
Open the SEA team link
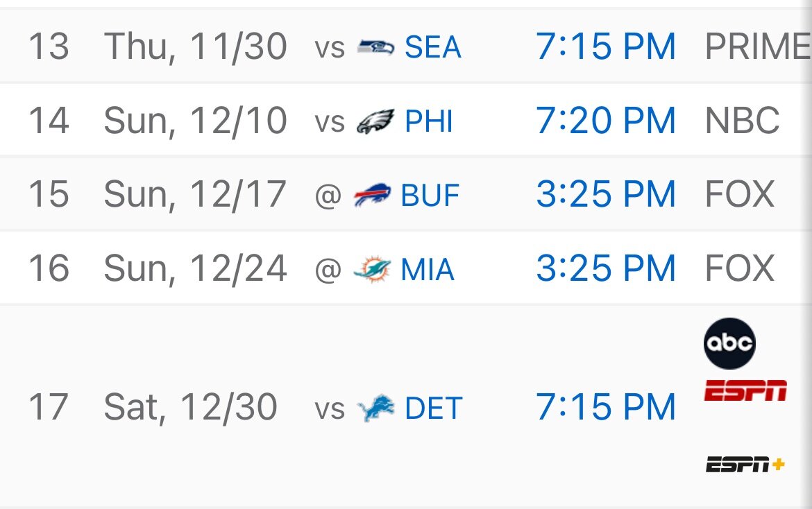(x=433, y=48)
